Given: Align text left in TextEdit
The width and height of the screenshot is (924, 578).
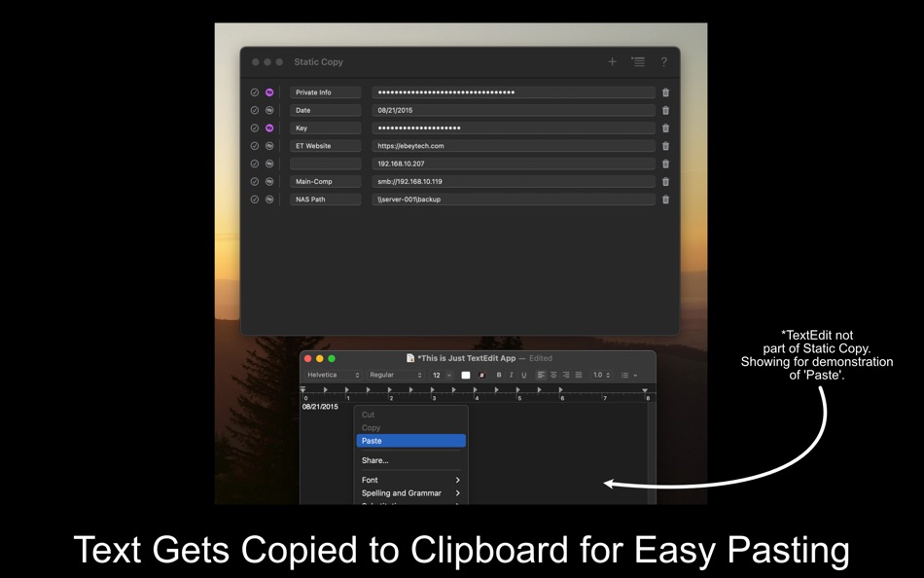Looking at the screenshot, I should point(541,375).
